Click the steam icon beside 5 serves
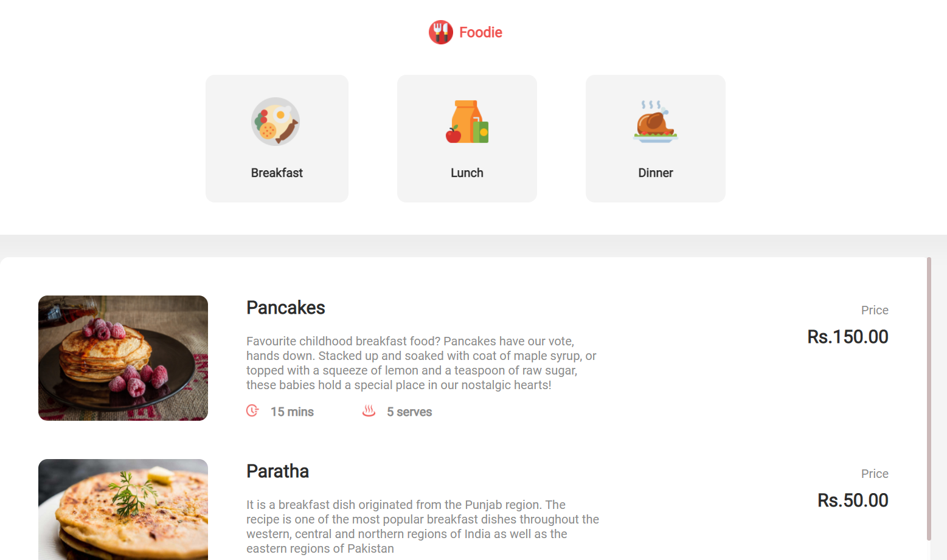 [x=369, y=411]
